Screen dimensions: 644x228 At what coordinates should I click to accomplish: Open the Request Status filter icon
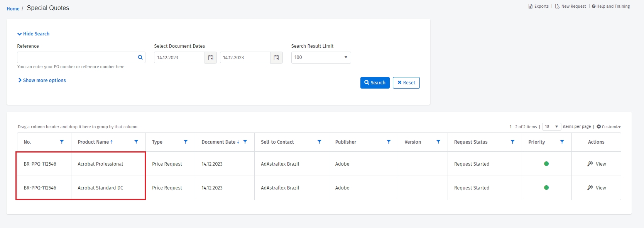tap(512, 142)
